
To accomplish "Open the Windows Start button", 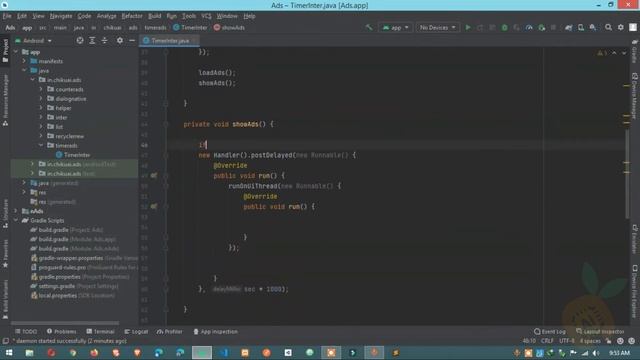I will (x=9, y=353).
